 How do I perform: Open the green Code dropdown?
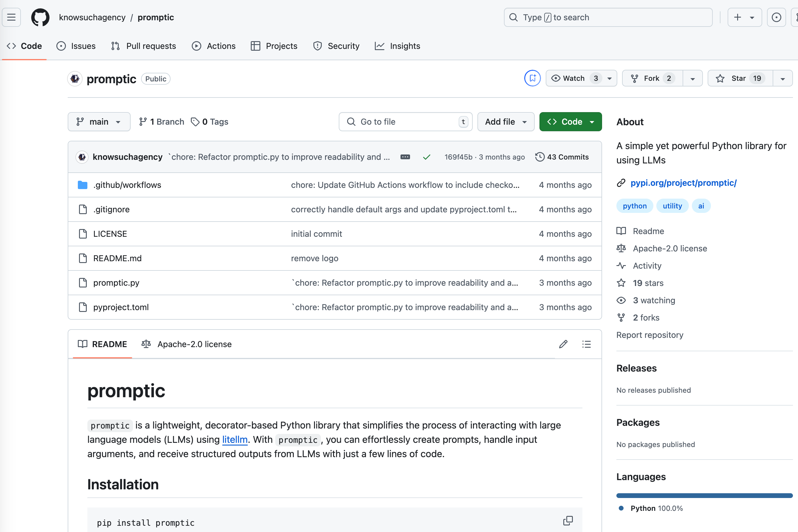pos(570,122)
